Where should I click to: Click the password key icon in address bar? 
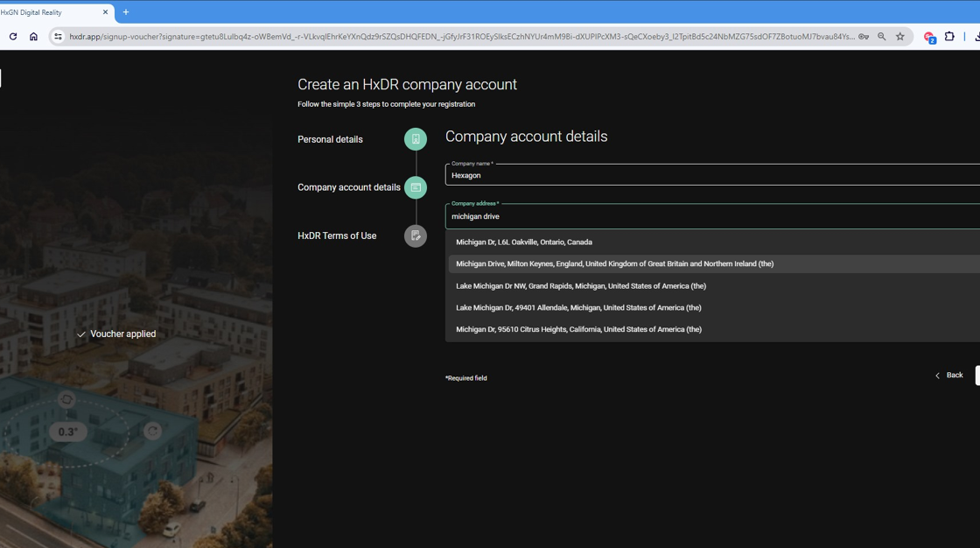point(864,36)
